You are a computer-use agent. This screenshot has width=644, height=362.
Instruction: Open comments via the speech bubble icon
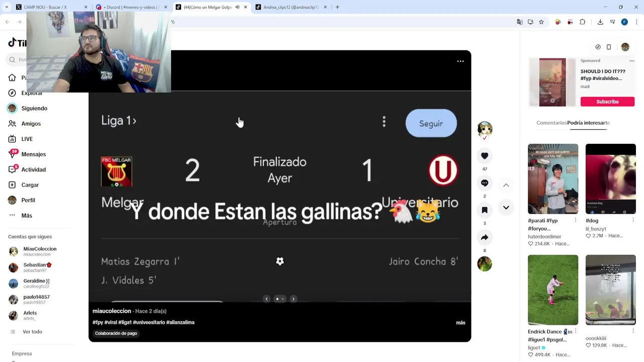pyautogui.click(x=485, y=183)
